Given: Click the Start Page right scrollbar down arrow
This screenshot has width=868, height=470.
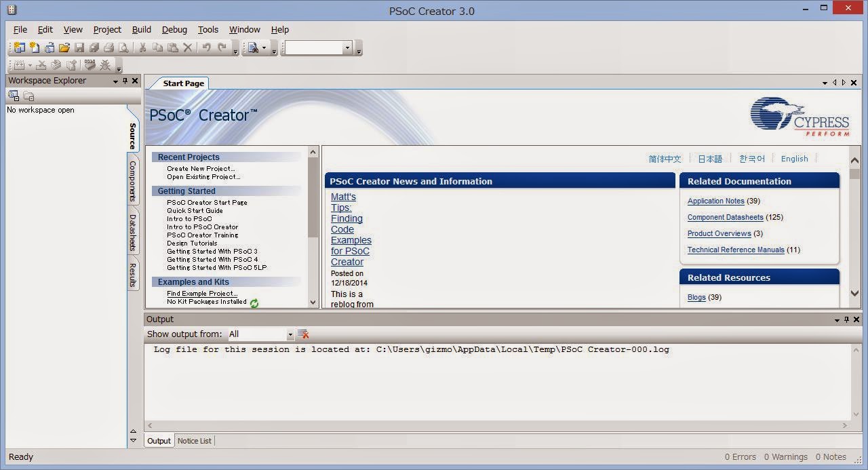Looking at the screenshot, I should [854, 294].
